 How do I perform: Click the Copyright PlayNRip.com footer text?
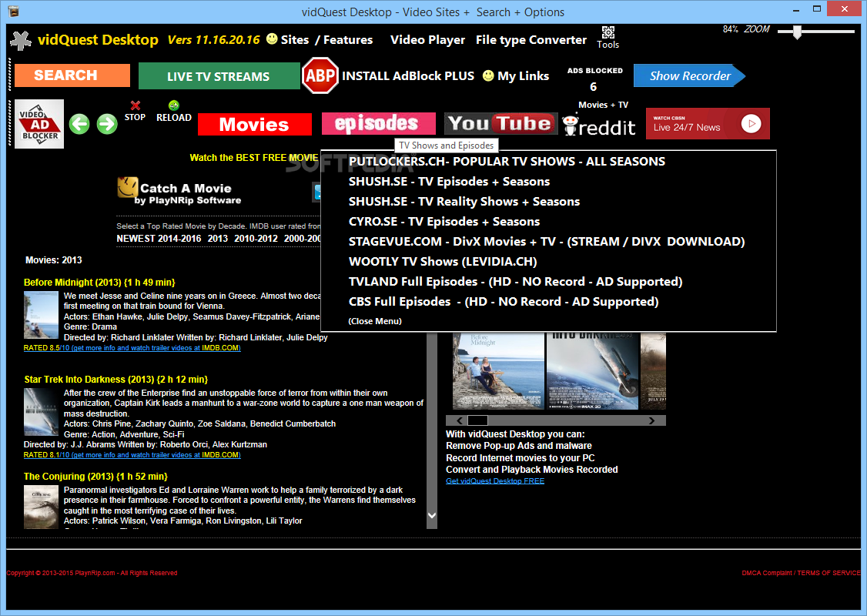tap(92, 573)
